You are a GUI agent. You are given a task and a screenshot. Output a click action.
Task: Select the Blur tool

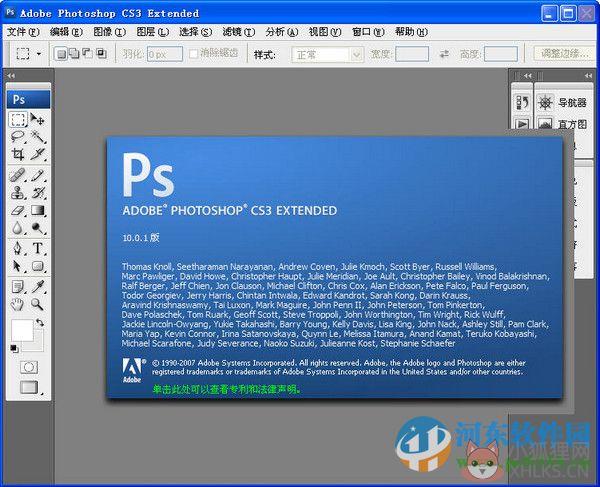(x=18, y=228)
